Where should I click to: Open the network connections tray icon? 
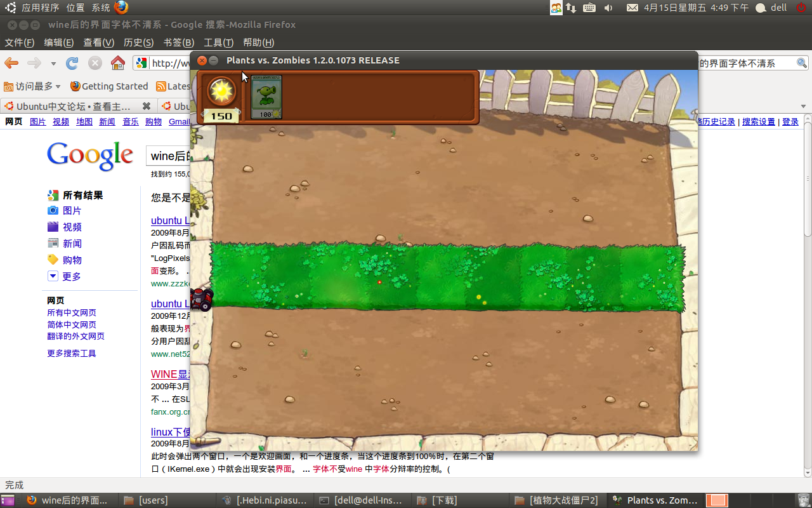point(572,8)
